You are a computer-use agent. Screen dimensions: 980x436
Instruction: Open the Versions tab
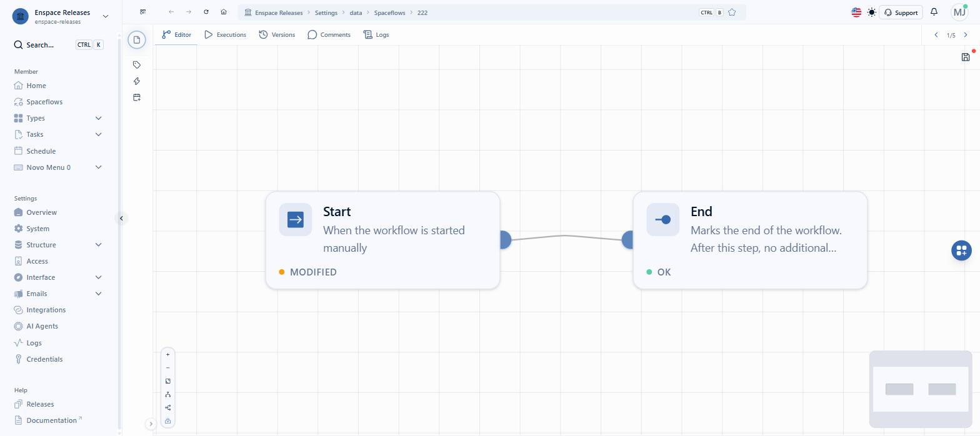277,35
